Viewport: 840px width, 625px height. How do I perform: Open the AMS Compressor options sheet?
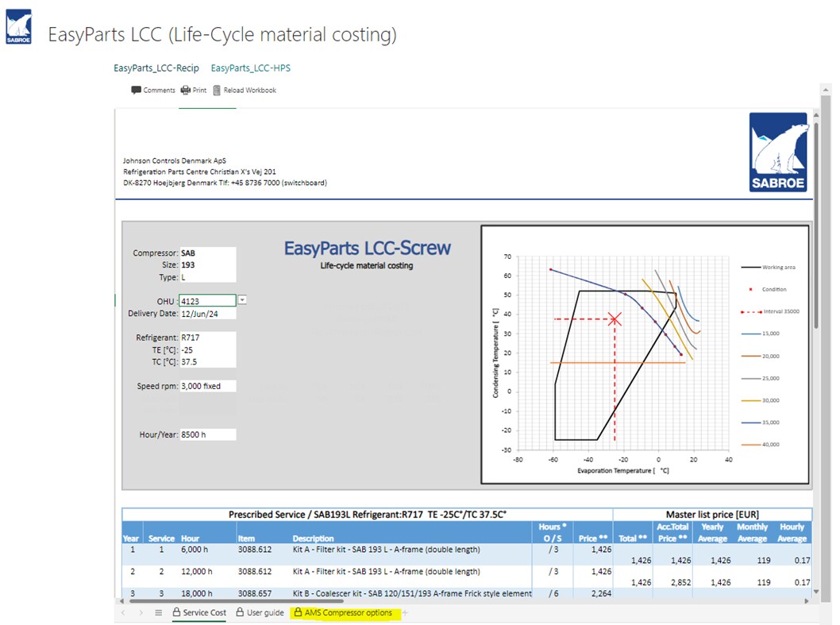pyautogui.click(x=347, y=612)
